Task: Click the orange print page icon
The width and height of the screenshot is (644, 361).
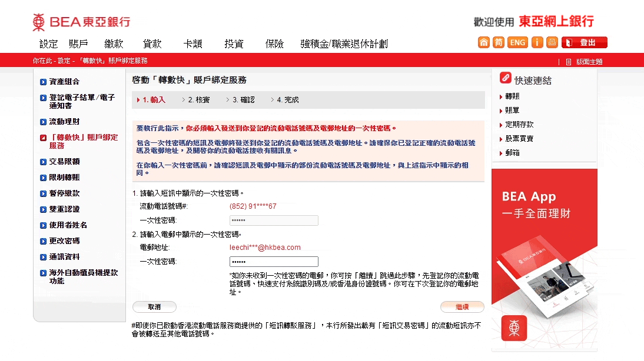Action: pos(552,42)
